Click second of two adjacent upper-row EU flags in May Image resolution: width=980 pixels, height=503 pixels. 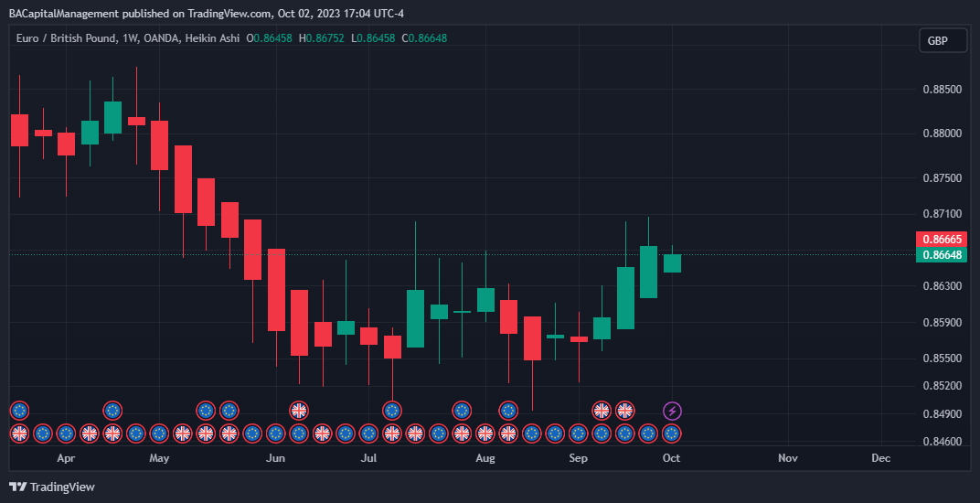coord(229,411)
